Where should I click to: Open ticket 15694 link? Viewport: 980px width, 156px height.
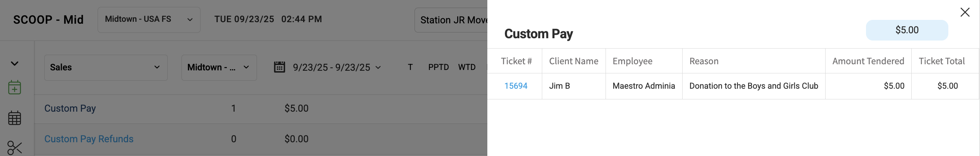point(516,86)
